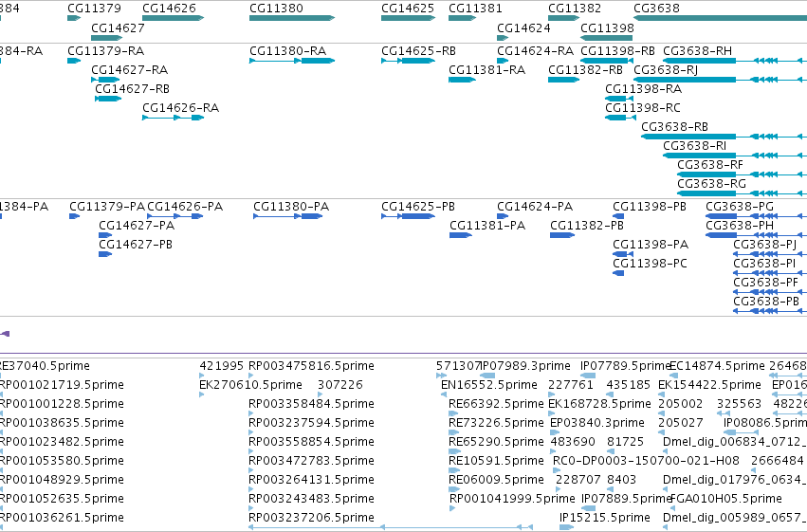The image size is (807, 532).
Task: Click transcript CG14627-RB
Action: 108,99
